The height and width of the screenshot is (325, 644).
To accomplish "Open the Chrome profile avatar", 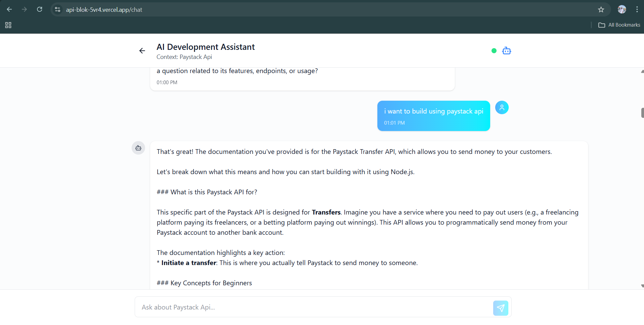I will point(622,9).
